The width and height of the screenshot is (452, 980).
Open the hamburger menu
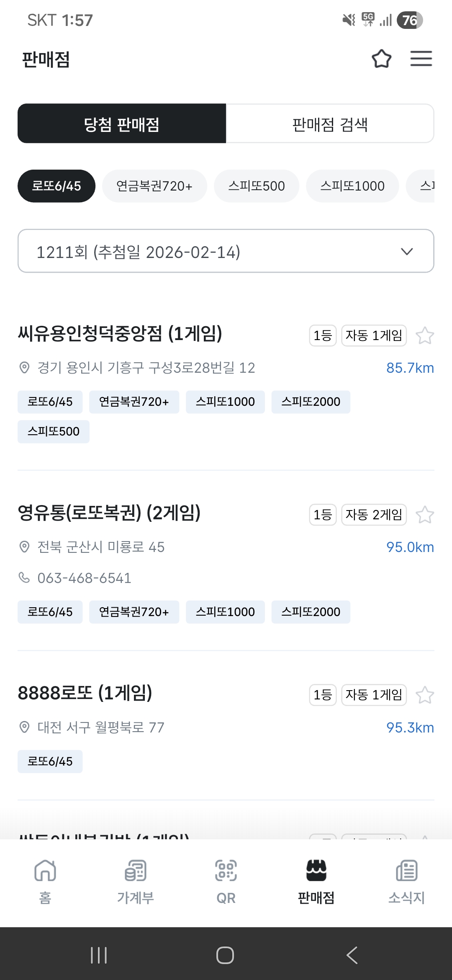click(x=421, y=59)
